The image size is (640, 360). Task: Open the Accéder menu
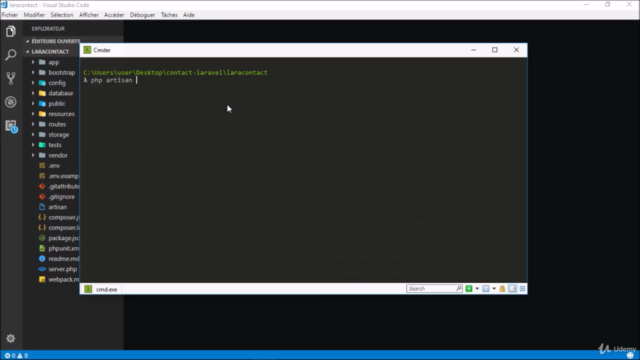tap(114, 15)
